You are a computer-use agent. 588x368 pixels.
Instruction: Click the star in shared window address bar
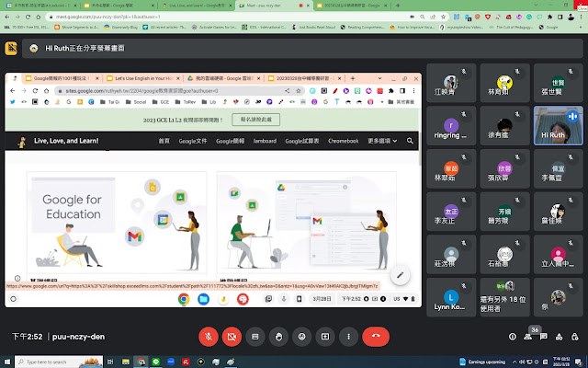pyautogui.click(x=299, y=90)
